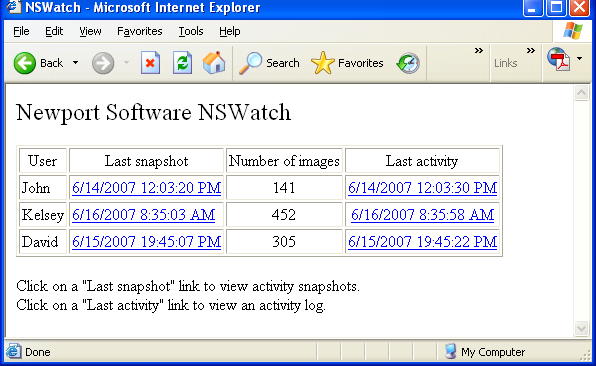This screenshot has height=366, width=596.
Task: Open the Back history dropdown arrow
Action: pyautogui.click(x=75, y=62)
